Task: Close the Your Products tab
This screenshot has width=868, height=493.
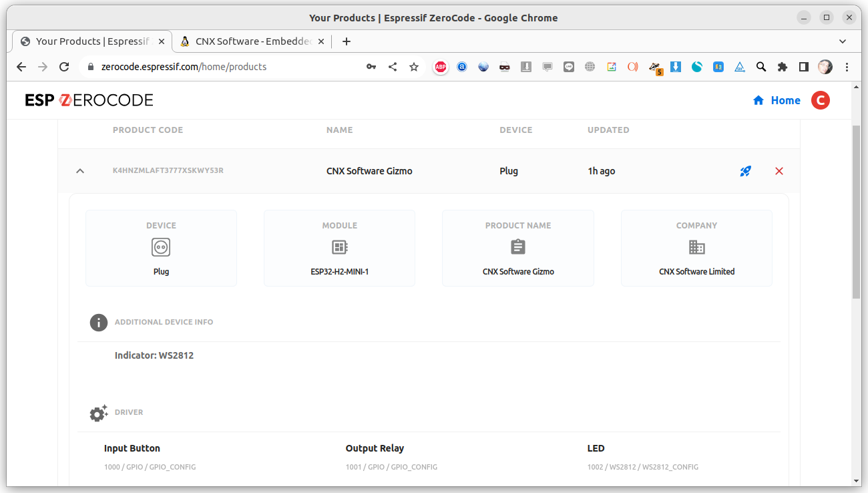Action: coord(161,41)
